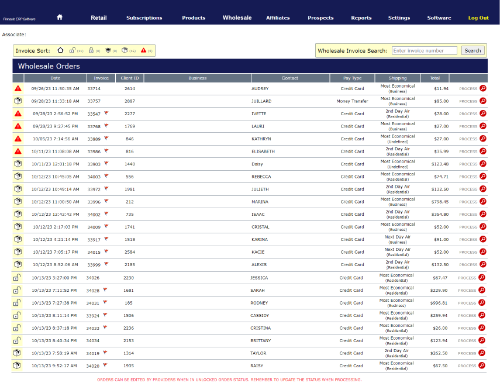View RODNEY's order with red magnifier icon

(x=482, y=303)
